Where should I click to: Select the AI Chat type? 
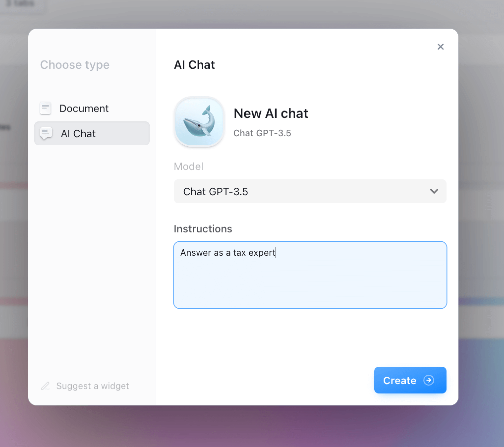tap(92, 133)
